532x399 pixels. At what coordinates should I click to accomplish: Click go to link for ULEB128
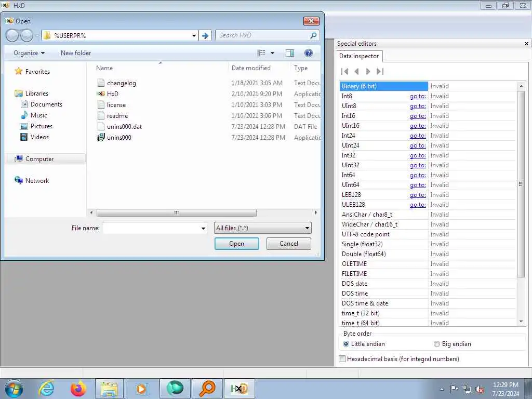[x=418, y=205]
